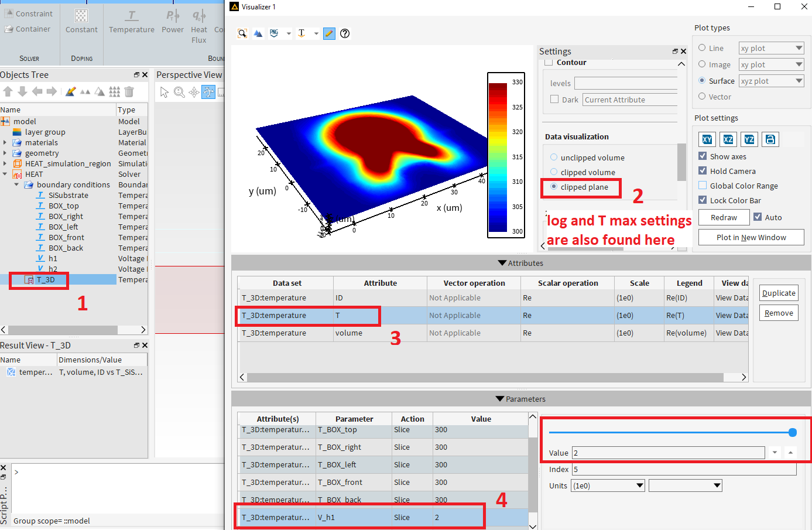Click the move down arrow in Objects Tree
Image resolution: width=812 pixels, height=530 pixels.
point(22,91)
